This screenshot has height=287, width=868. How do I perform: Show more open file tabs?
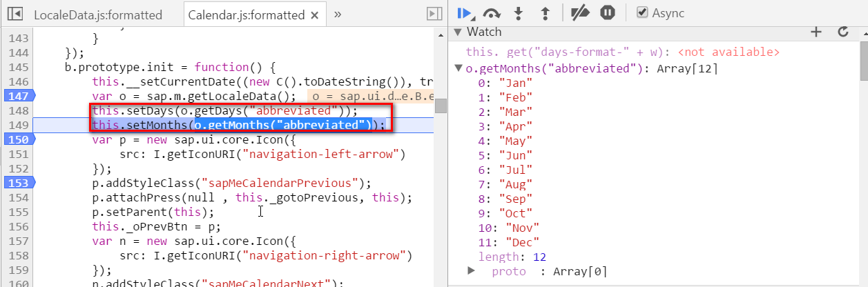click(338, 14)
